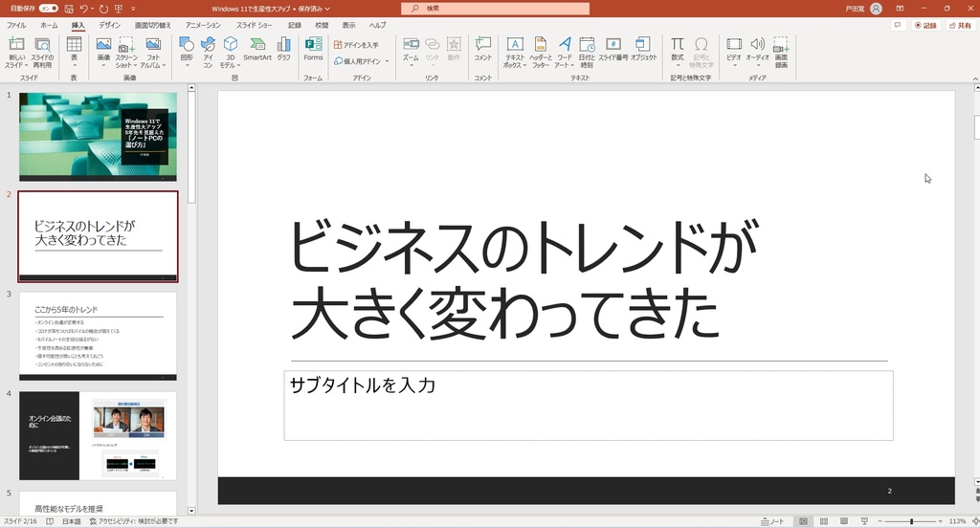Collapse the ribbon with the chevron

coord(975,78)
